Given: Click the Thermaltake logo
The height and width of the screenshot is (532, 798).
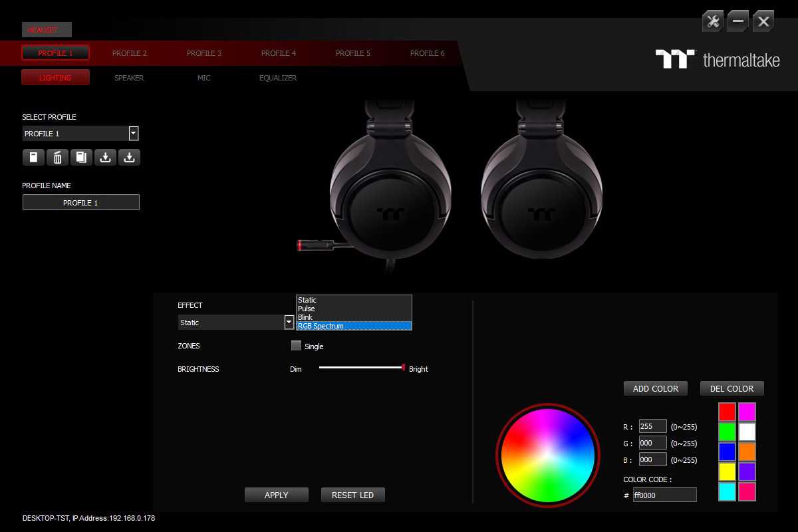Looking at the screenshot, I should coord(717,60).
